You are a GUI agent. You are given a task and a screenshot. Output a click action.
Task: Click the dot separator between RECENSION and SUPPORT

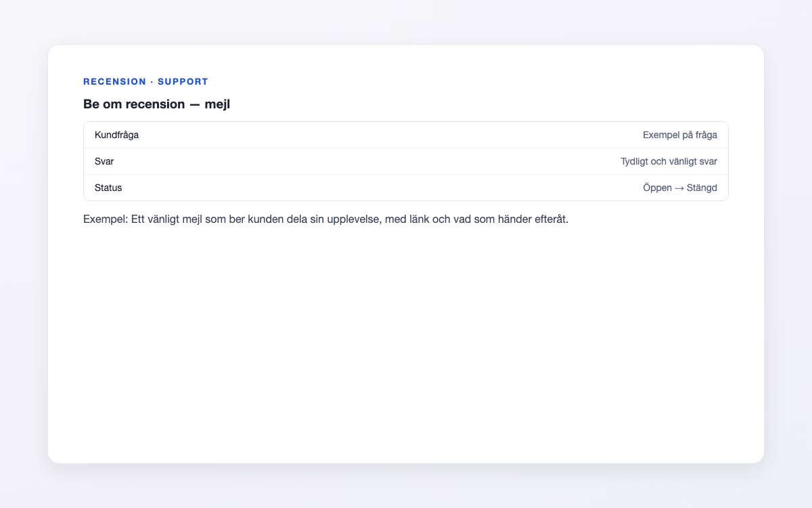tap(152, 81)
